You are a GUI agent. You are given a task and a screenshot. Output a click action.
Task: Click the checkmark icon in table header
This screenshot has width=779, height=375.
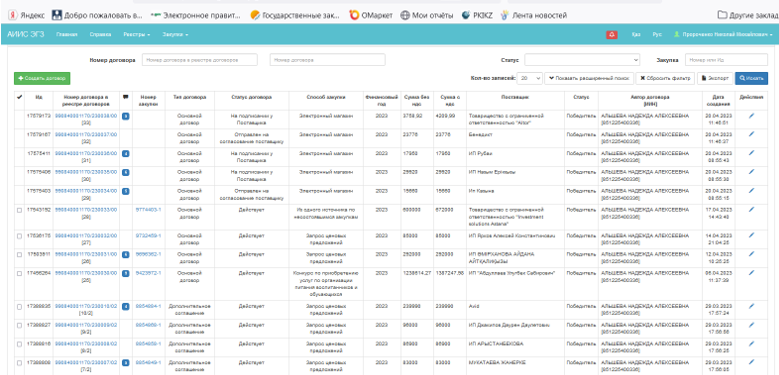pyautogui.click(x=19, y=97)
